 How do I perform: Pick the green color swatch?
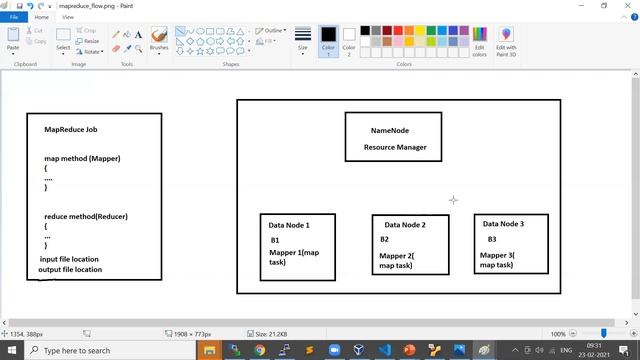pos(431,31)
